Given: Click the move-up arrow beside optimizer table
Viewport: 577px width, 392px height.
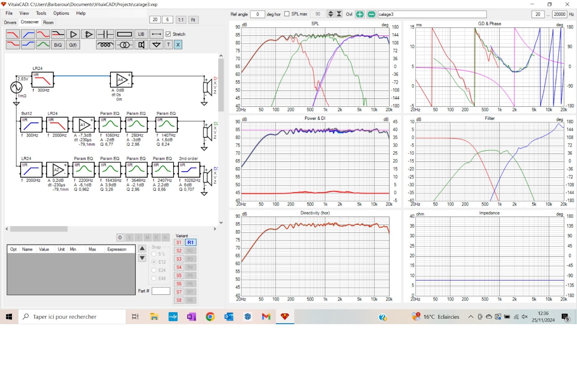Looking at the screenshot, I should (x=142, y=248).
